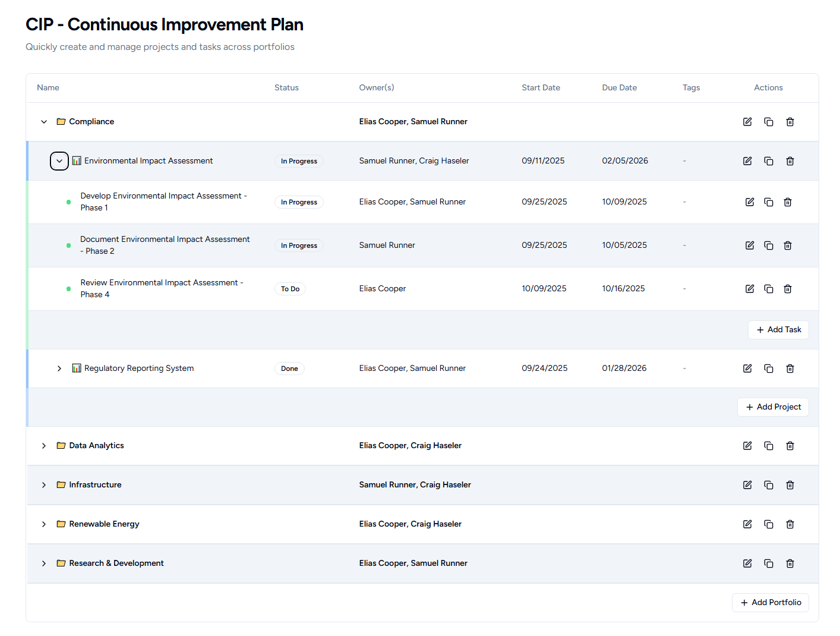
Task: Delete the Research & Development portfolio
Action: 790,563
